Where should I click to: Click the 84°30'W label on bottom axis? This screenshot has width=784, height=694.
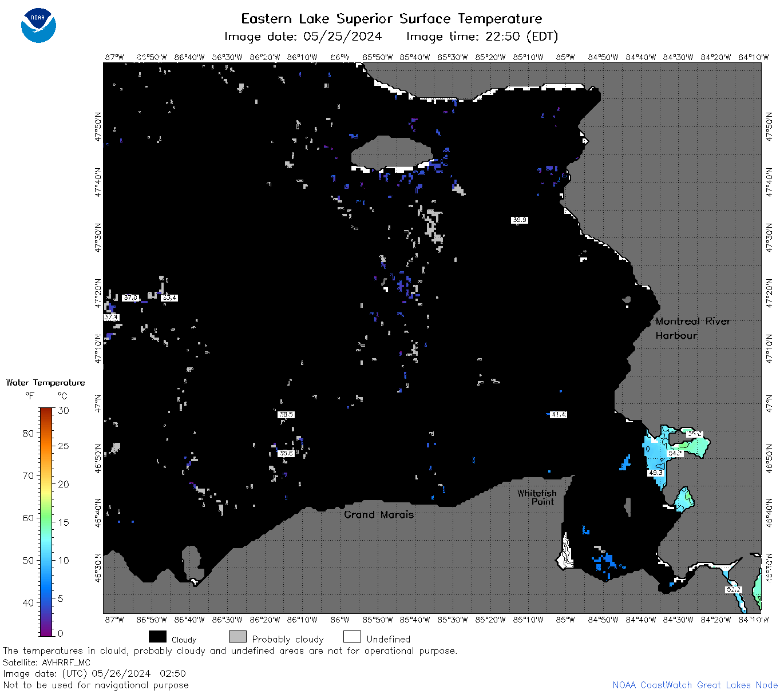click(x=678, y=619)
